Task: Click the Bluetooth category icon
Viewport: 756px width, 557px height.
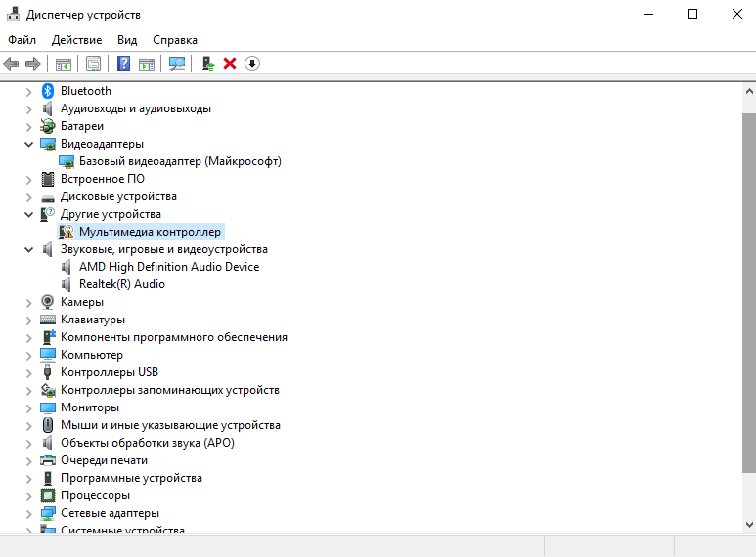Action: 48,91
